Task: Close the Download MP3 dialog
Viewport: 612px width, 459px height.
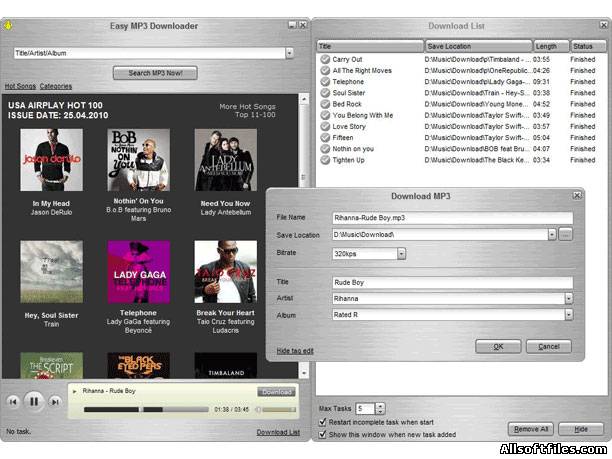Action: pos(576,196)
